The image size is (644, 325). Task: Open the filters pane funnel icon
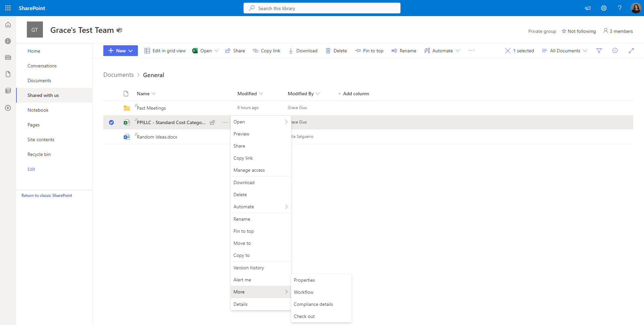coord(599,51)
